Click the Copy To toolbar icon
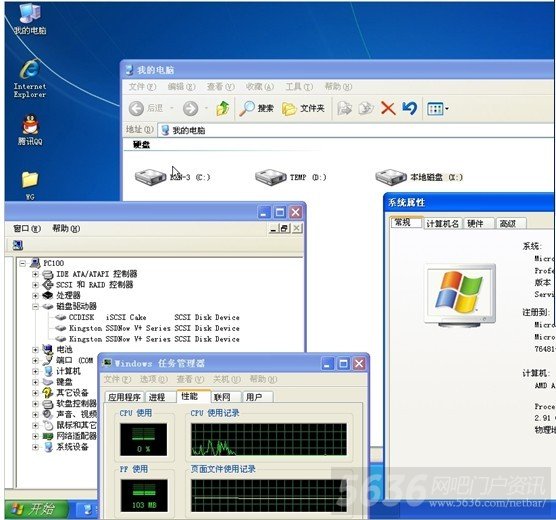 pyautogui.click(x=366, y=108)
